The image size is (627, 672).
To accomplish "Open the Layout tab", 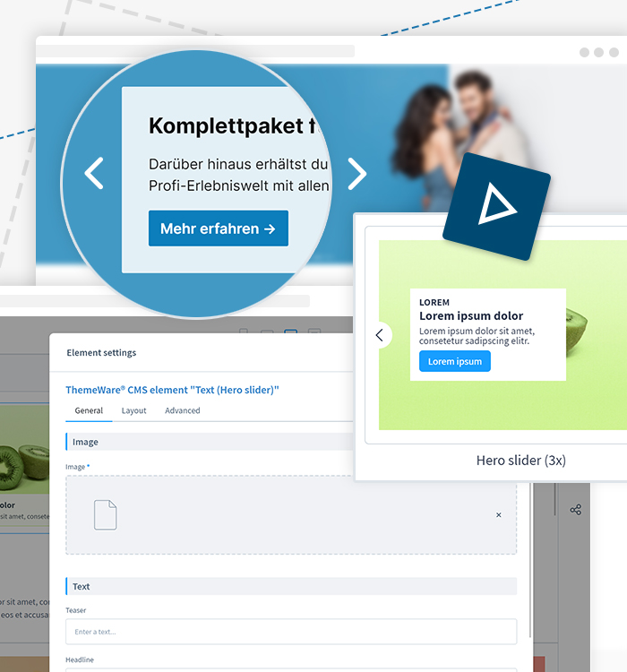I will point(134,410).
